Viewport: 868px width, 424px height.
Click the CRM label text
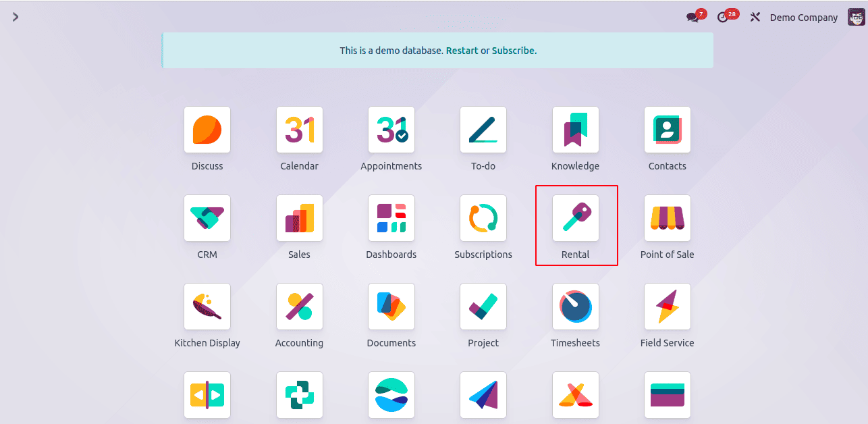207,255
